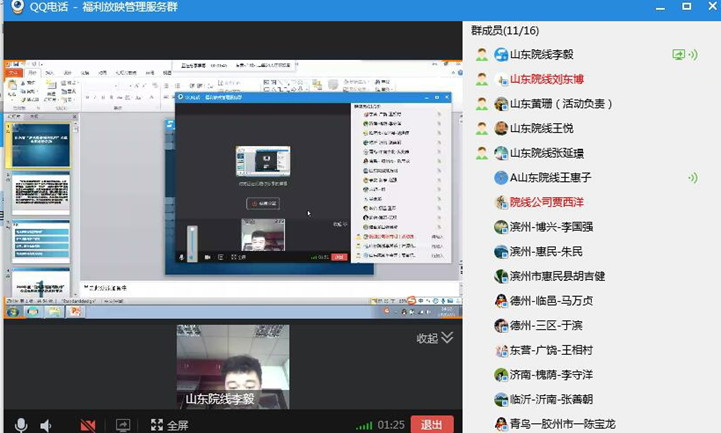721x433 pixels.
Task: Enter fullscreen with the 全屏 button
Action: point(169,425)
